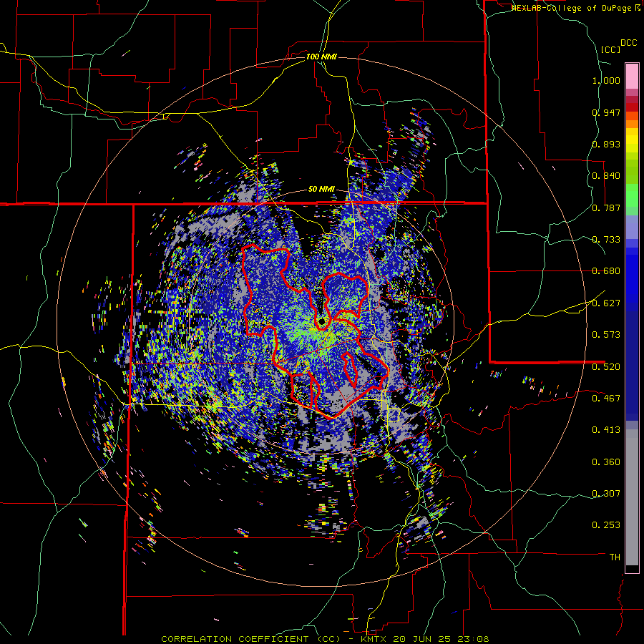The image size is (644, 644).
Task: Click the [CC] units label above the scale
Action: click(x=610, y=49)
